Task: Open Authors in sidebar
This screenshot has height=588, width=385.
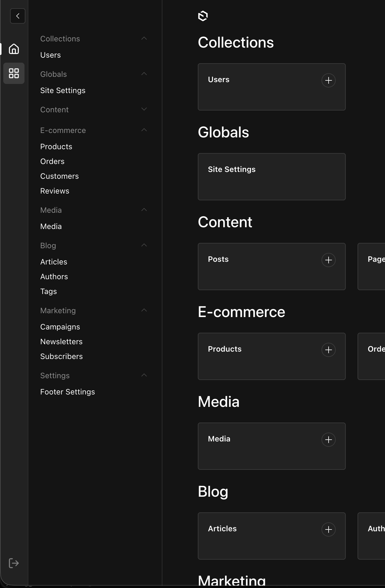Action: click(x=54, y=277)
